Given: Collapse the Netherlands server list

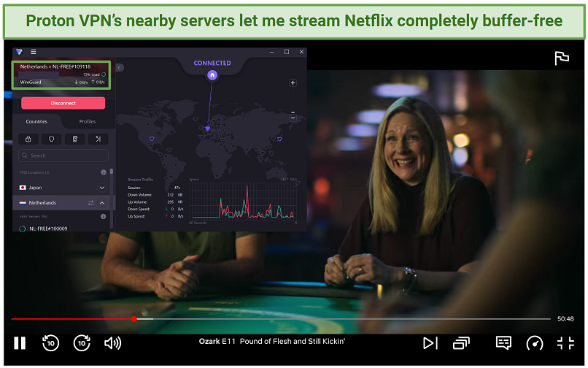Looking at the screenshot, I should tap(101, 203).
